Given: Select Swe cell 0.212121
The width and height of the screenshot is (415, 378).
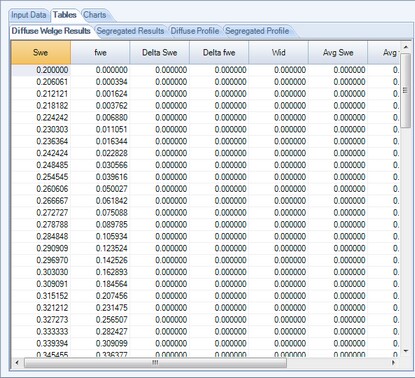Looking at the screenshot, I should pyautogui.click(x=41, y=94).
